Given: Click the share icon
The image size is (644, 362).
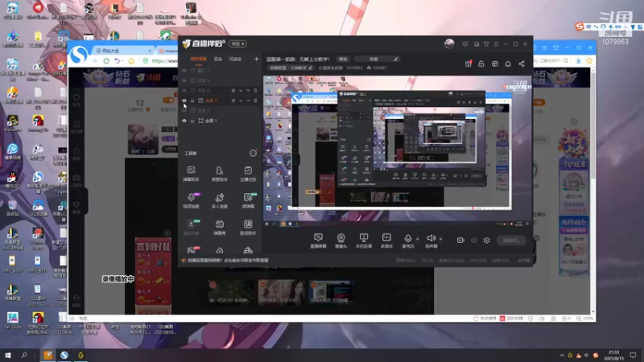Looking at the screenshot, I should tap(522, 64).
